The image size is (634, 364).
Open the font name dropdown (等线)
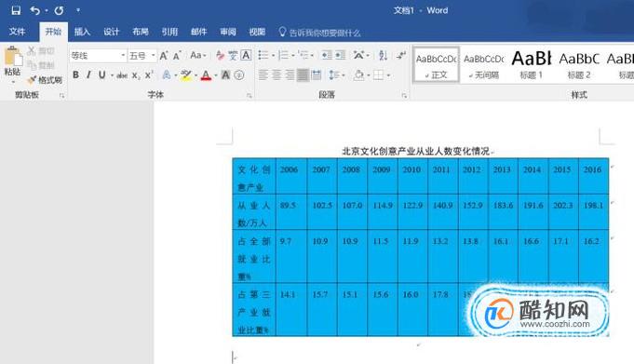(x=98, y=56)
